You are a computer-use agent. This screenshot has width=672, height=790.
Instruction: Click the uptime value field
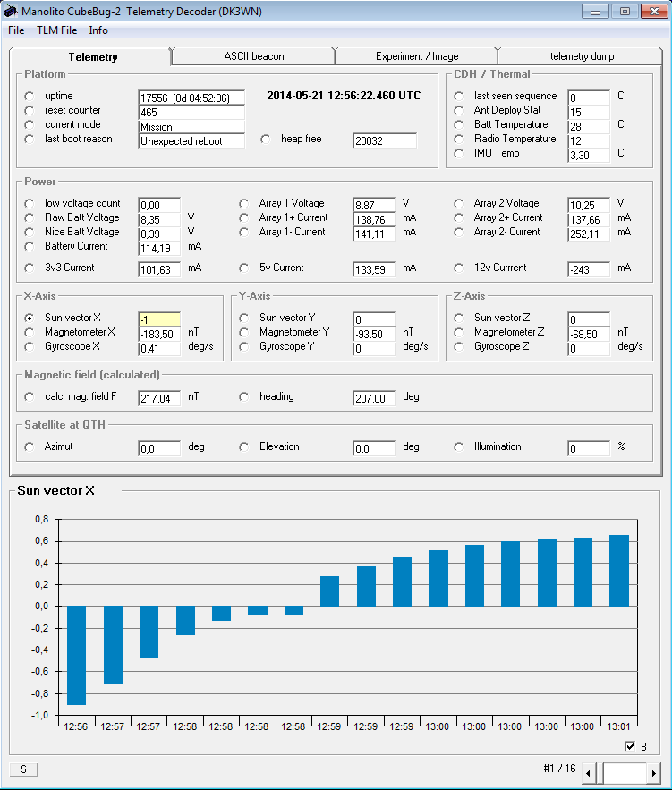(191, 98)
